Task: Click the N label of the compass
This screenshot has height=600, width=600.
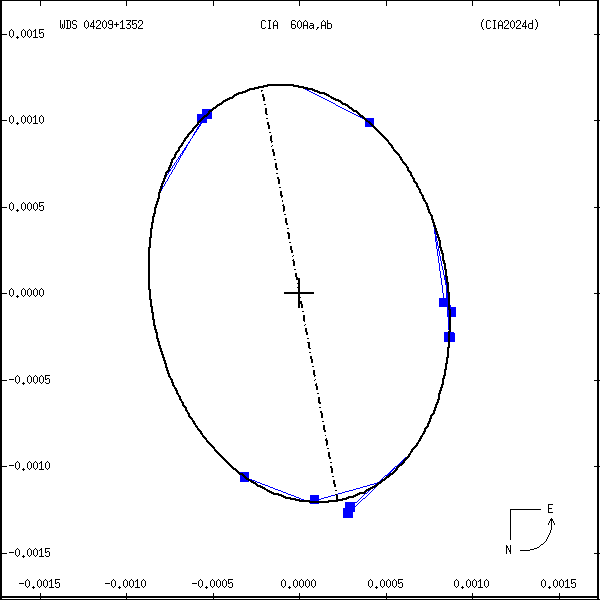Action: 509,550
